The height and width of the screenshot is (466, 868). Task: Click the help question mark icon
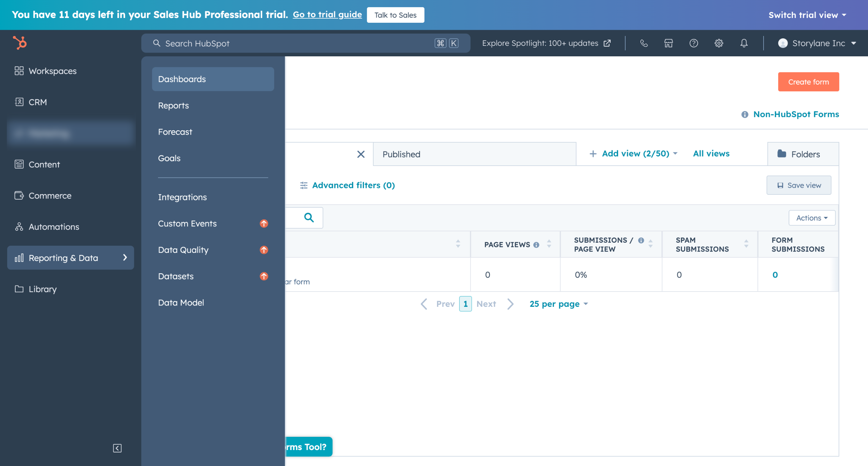[x=693, y=43]
